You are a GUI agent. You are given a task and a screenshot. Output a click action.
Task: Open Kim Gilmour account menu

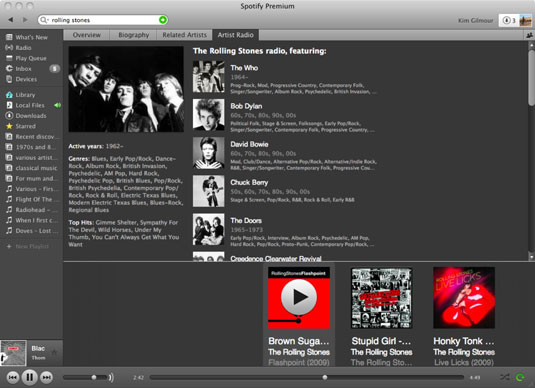pyautogui.click(x=475, y=20)
